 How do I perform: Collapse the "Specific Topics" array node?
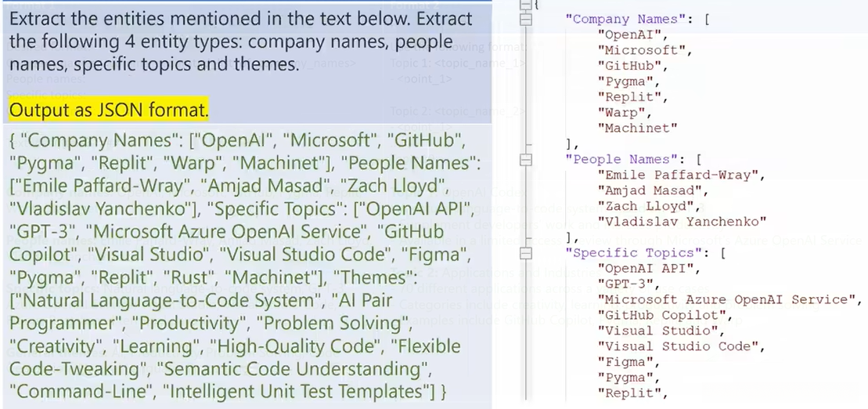(526, 253)
